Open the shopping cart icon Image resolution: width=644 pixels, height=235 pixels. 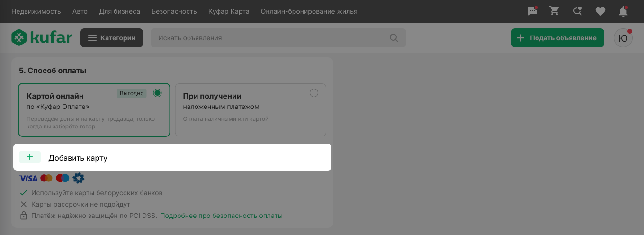tap(554, 11)
